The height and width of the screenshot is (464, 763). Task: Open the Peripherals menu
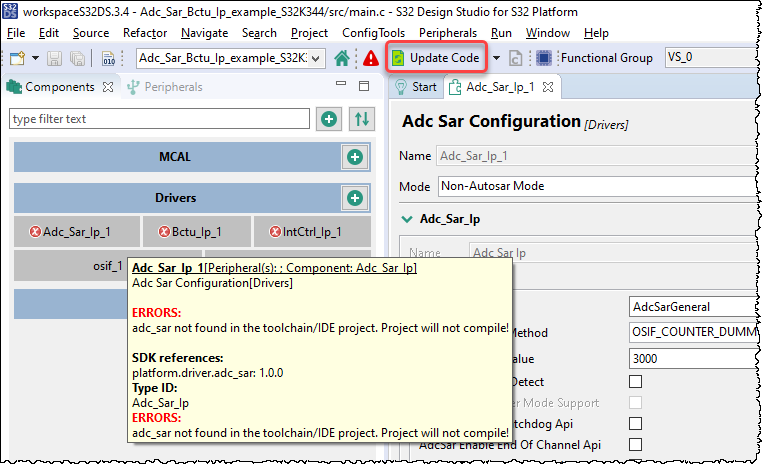tap(448, 33)
